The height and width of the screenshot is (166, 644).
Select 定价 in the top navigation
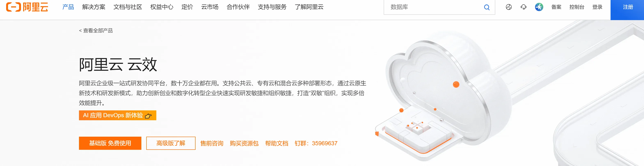(187, 7)
